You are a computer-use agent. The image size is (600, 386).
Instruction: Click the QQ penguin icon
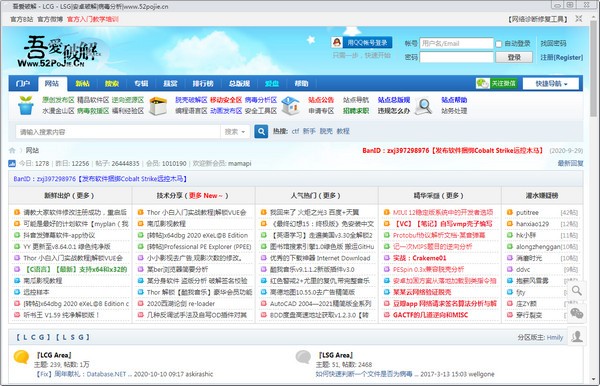pos(337,42)
